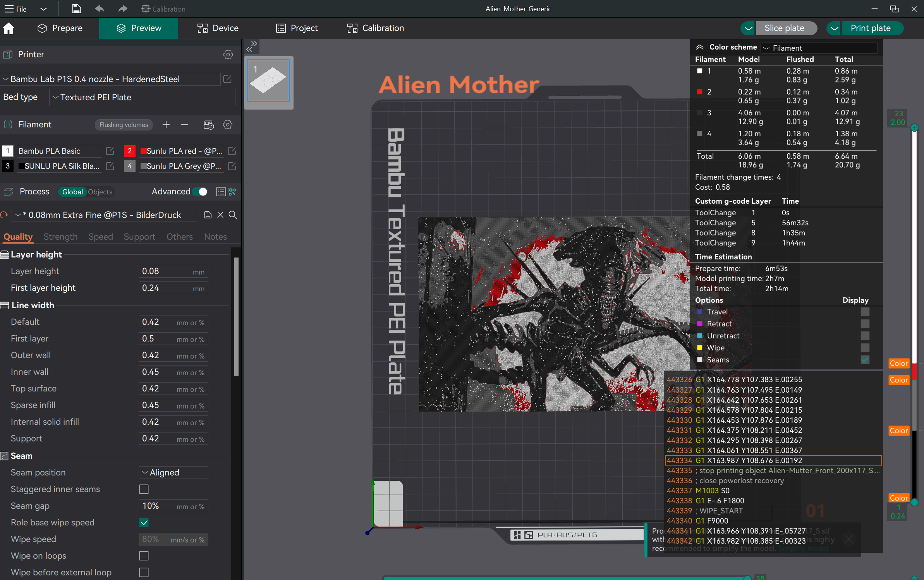Edit the Bambu PLA Basic filament settings

[x=110, y=151]
